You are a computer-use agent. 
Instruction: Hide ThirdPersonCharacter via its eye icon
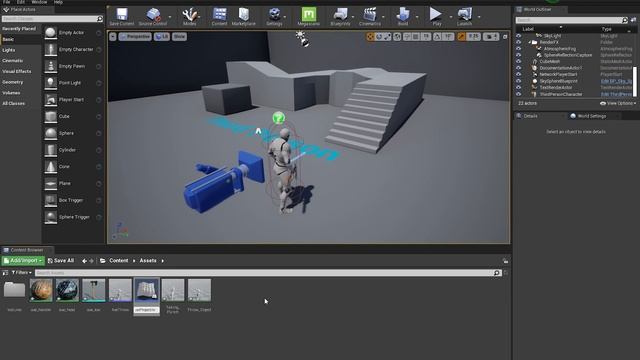(x=518, y=94)
